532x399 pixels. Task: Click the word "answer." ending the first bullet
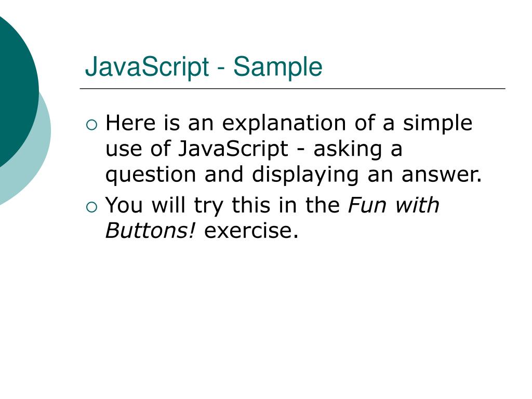442,176
